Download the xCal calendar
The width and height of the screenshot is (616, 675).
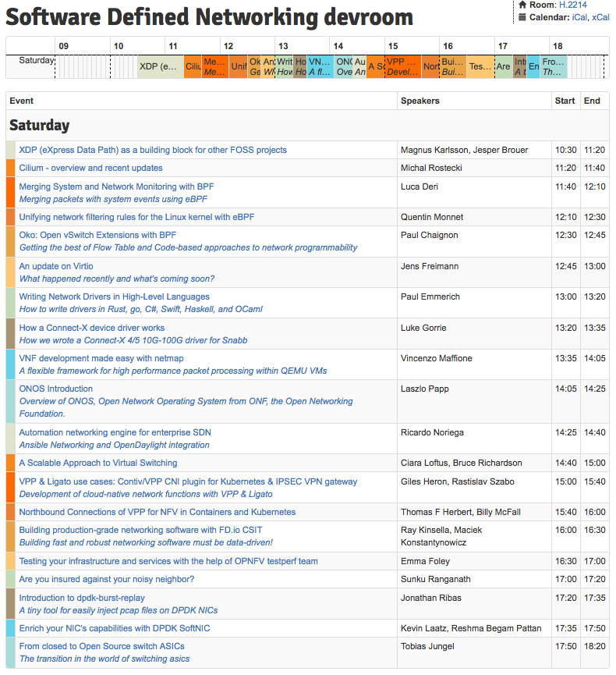click(x=600, y=17)
